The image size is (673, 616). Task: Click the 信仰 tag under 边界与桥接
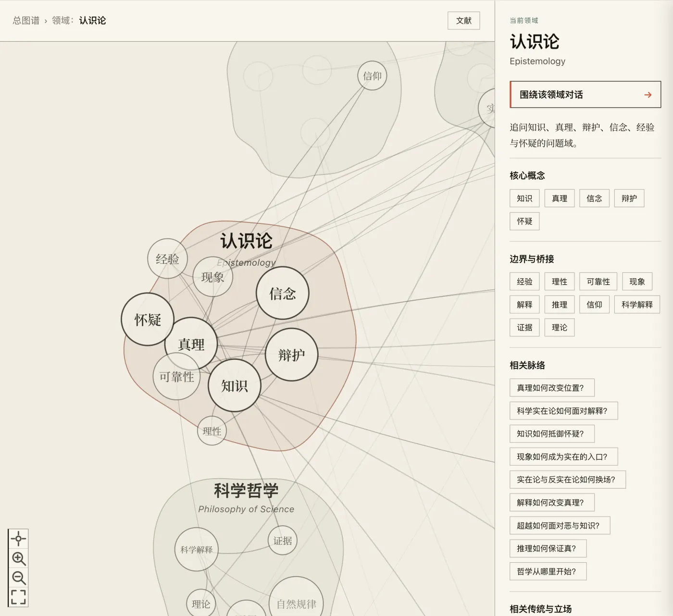click(x=594, y=305)
